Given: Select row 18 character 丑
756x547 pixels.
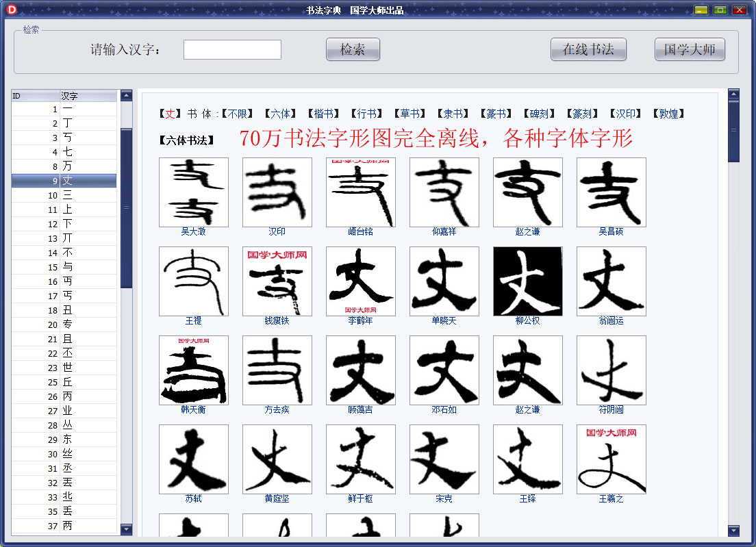Looking at the screenshot, I should coord(64,310).
